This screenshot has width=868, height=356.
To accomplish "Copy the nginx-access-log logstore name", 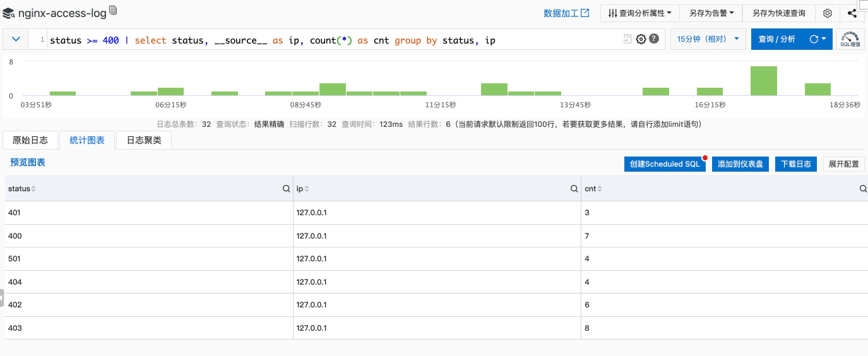I will point(113,10).
